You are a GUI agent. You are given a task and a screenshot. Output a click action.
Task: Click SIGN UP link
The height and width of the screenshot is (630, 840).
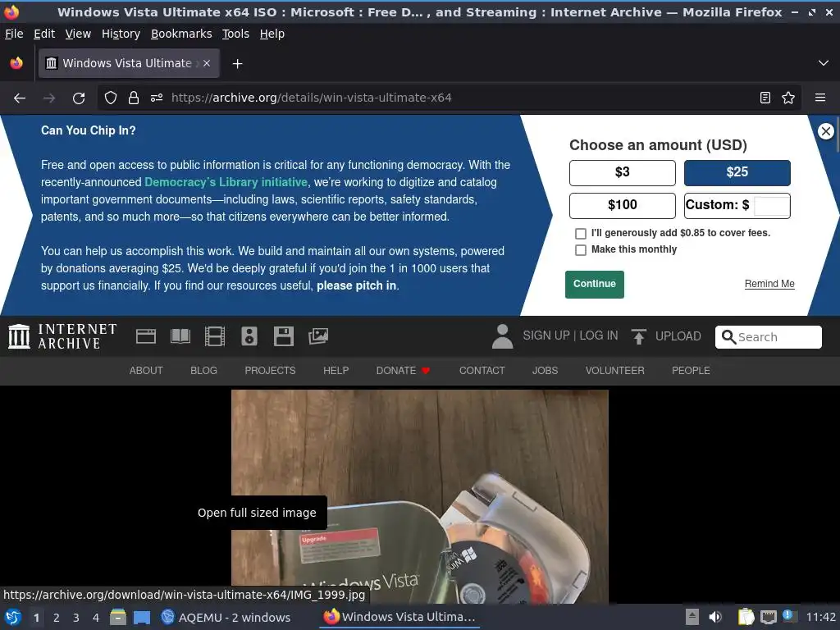[x=546, y=336]
